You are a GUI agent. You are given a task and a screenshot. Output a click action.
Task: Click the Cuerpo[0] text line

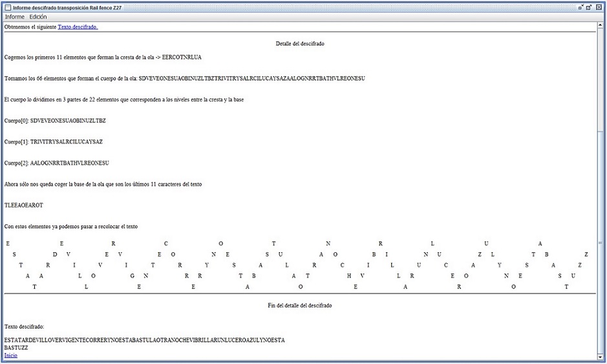point(55,121)
